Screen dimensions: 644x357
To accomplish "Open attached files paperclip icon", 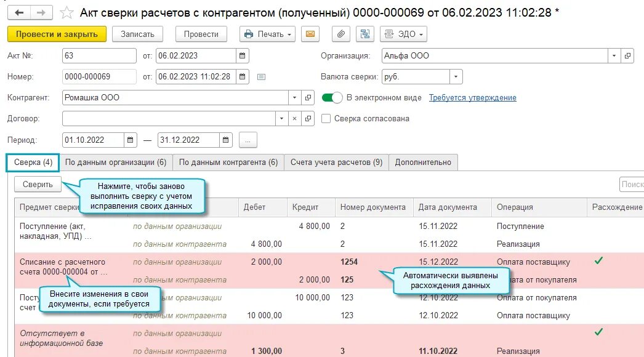I will (x=341, y=34).
